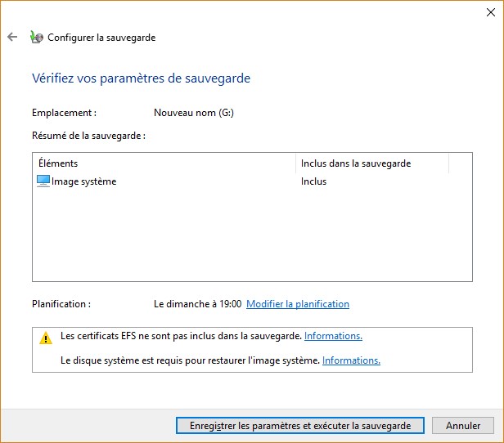Click the Configurer la sauvegarde title text
This screenshot has width=504, height=443.
click(x=101, y=38)
